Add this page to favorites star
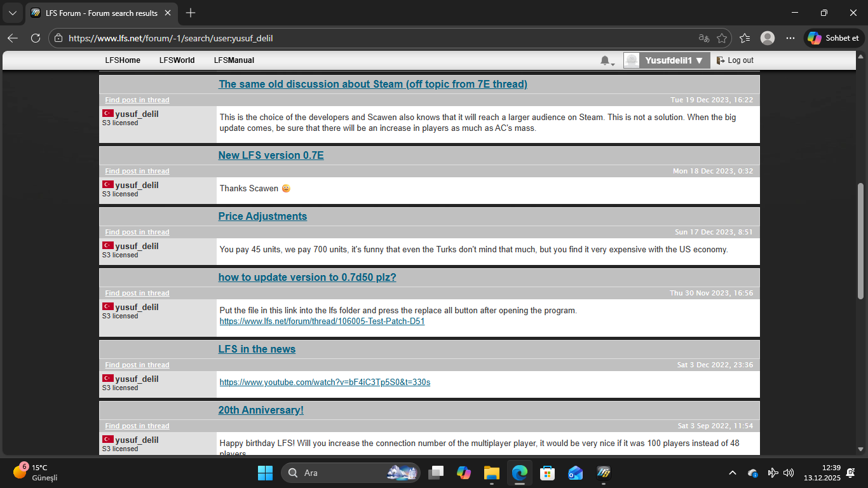This screenshot has height=488, width=868. [722, 38]
